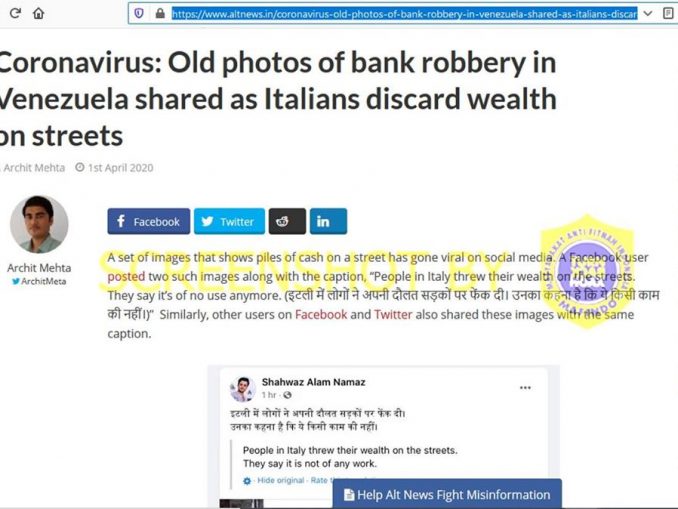The height and width of the screenshot is (509, 678).
Task: Open the ArchitMeta Twitter handle link
Action: click(x=39, y=281)
